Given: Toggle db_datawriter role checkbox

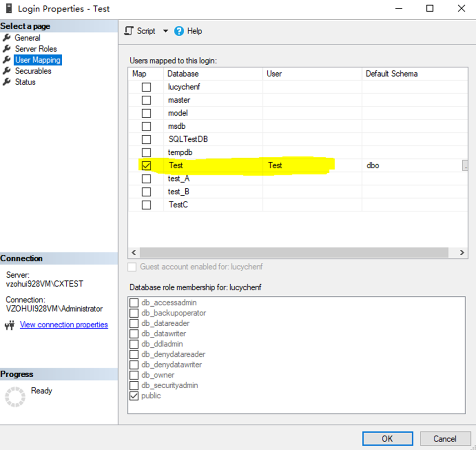Looking at the screenshot, I should (134, 334).
